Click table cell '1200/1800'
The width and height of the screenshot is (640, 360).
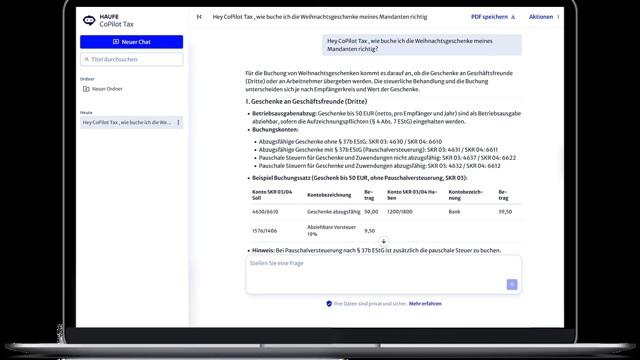400,212
